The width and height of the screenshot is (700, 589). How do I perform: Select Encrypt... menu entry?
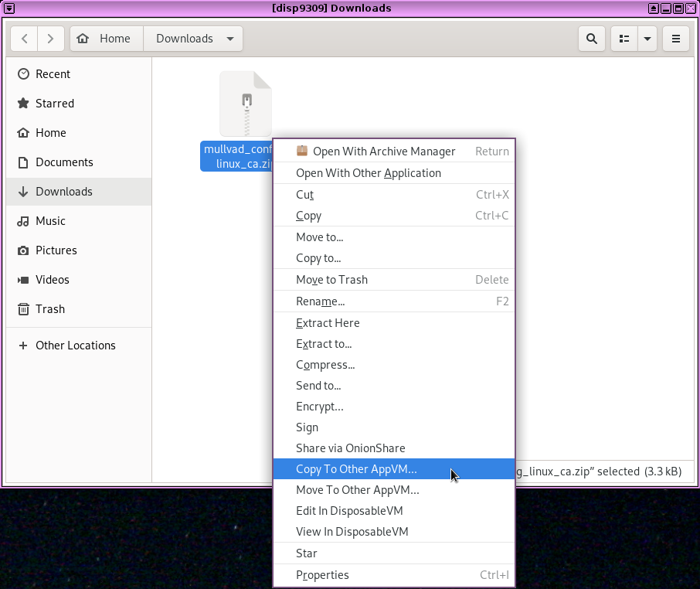pos(394,407)
